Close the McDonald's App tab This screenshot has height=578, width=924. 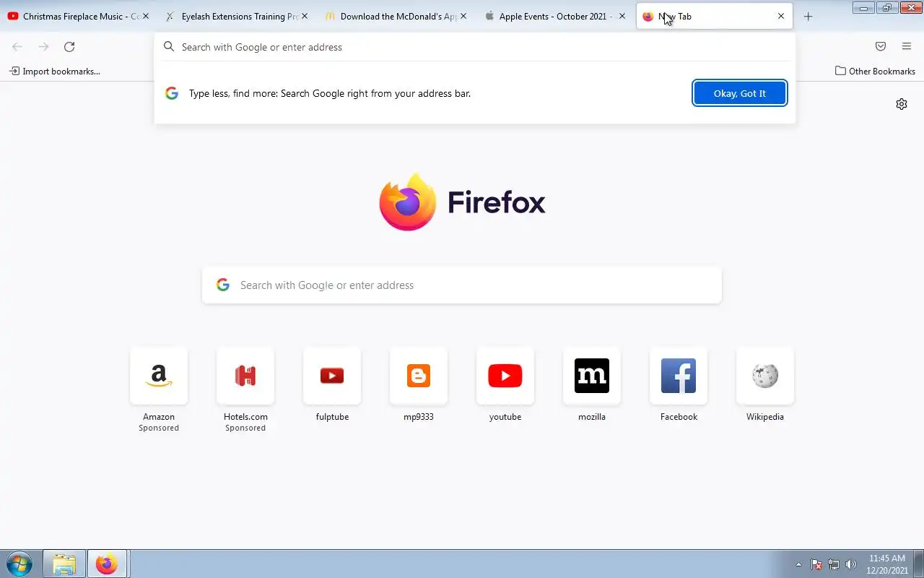[463, 16]
